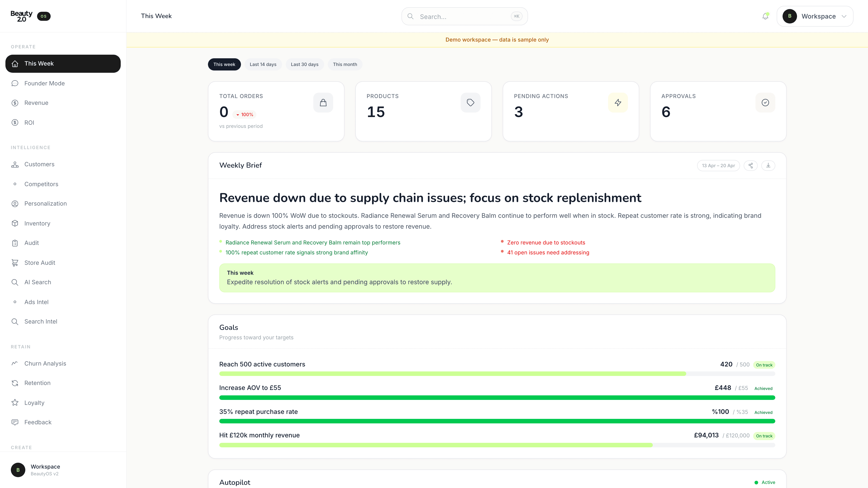Click the Retention refresh icon
The width and height of the screenshot is (868, 488).
click(x=15, y=383)
